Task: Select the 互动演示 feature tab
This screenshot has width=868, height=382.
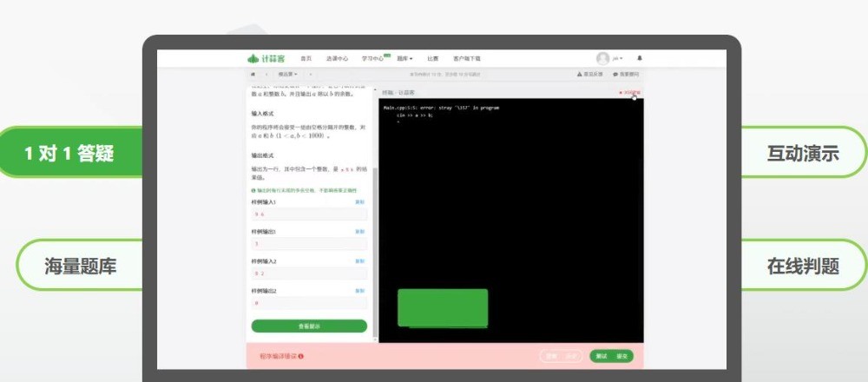Action: coord(804,152)
